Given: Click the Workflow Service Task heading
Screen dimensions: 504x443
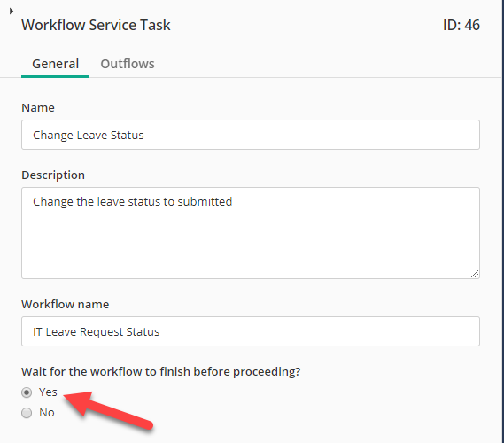Looking at the screenshot, I should [96, 25].
